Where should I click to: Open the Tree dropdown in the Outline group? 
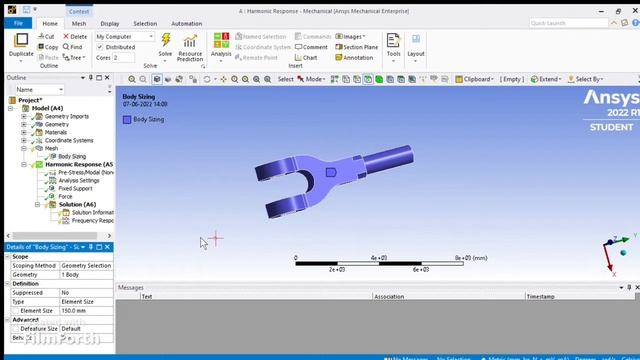click(x=74, y=58)
